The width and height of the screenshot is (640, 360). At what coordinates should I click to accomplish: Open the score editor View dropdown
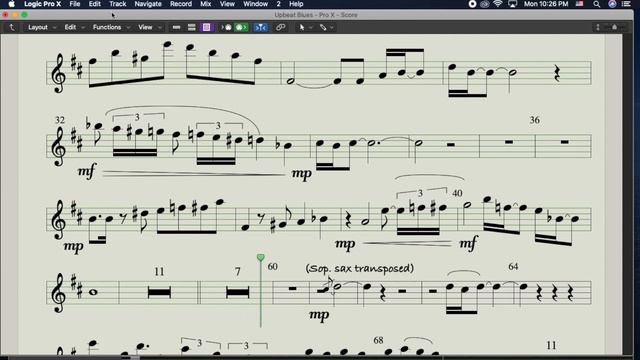pos(149,27)
